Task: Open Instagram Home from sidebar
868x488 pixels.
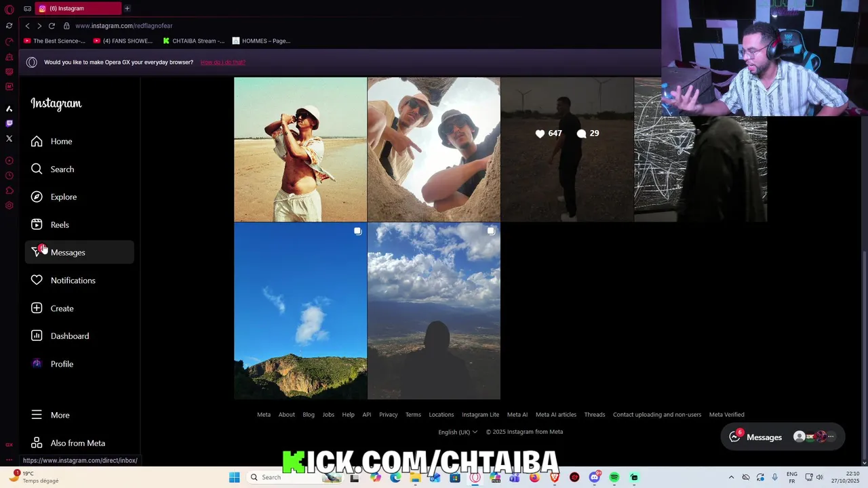Action: 79,141
